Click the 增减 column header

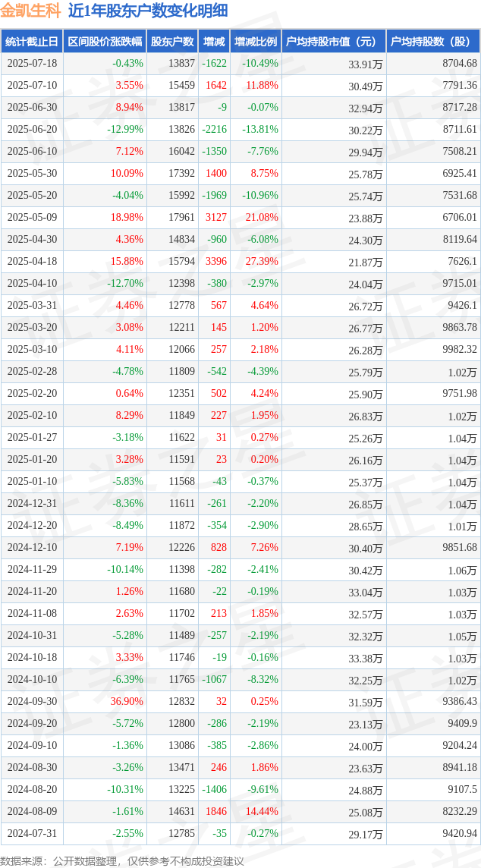click(214, 41)
